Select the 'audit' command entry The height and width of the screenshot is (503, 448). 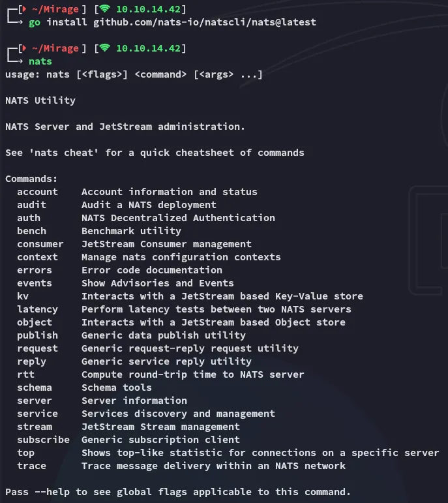click(31, 205)
